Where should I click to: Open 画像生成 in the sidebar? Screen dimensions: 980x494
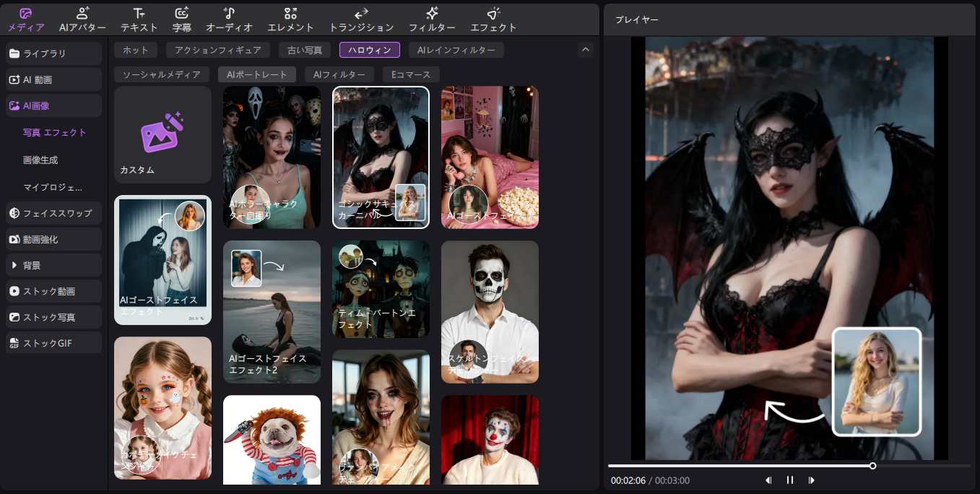40,160
